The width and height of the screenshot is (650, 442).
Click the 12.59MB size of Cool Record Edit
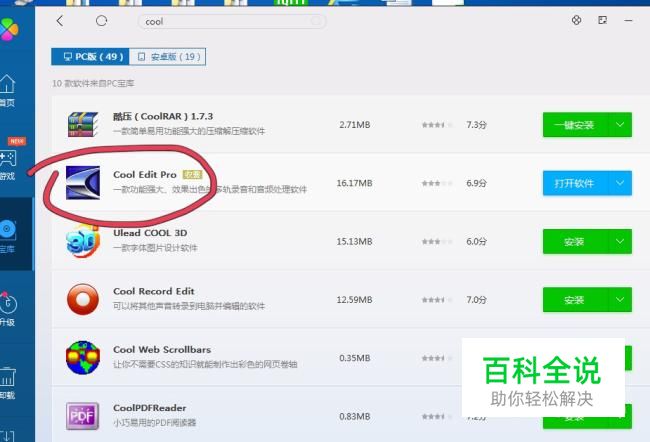354,300
